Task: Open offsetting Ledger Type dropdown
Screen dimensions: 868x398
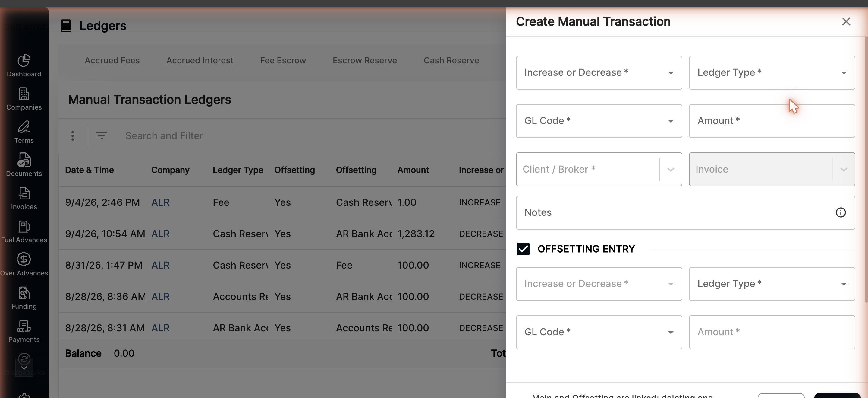Action: coord(772,284)
